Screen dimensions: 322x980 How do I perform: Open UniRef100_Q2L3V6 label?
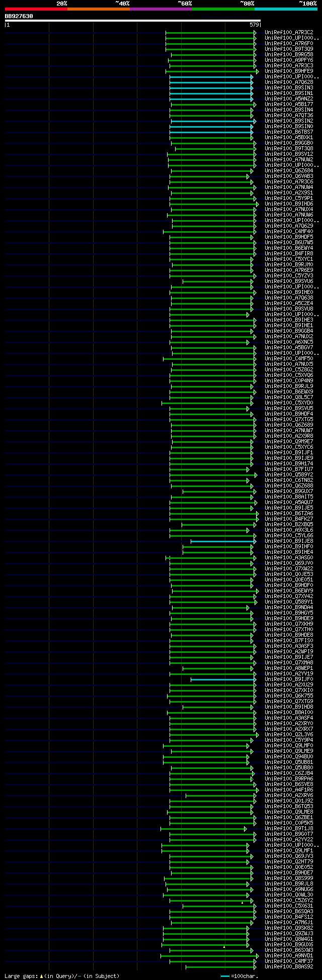coord(289,735)
